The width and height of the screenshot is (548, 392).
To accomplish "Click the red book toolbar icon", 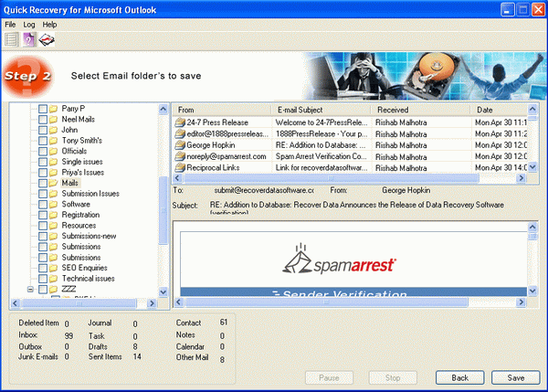I will click(x=47, y=38).
